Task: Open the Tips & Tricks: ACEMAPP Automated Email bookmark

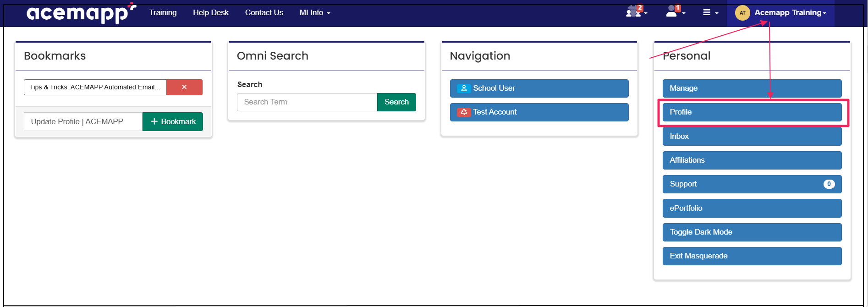Action: [95, 87]
